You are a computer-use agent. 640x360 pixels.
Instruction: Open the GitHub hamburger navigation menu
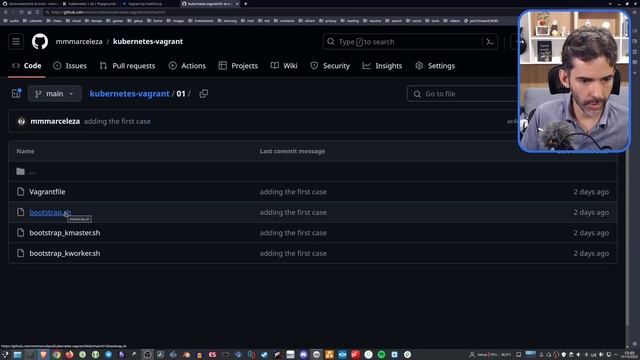tap(16, 42)
